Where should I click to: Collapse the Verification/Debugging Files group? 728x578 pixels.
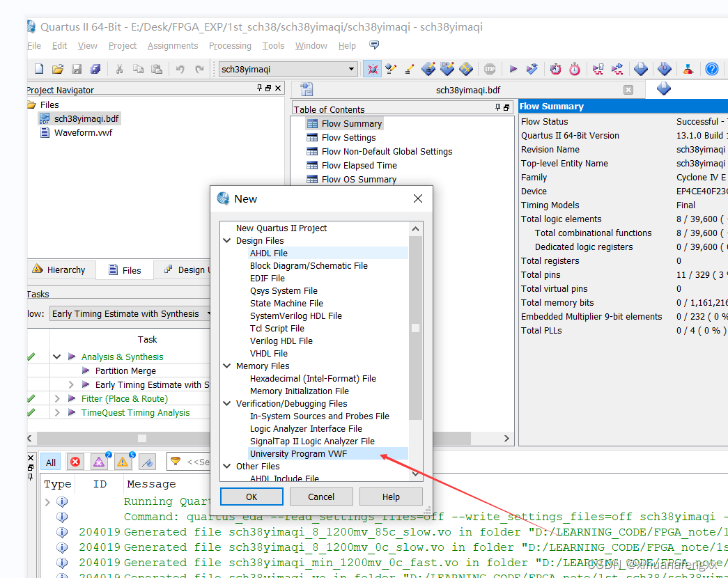tap(227, 403)
